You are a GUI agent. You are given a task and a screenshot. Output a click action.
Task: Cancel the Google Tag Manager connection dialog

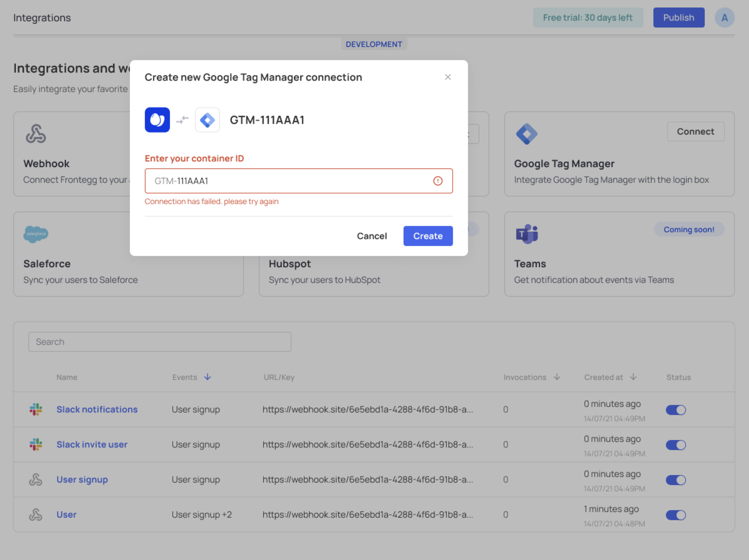click(x=372, y=236)
